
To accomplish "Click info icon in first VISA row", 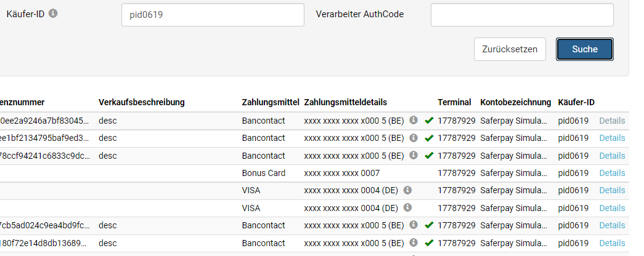I will coord(407,190).
